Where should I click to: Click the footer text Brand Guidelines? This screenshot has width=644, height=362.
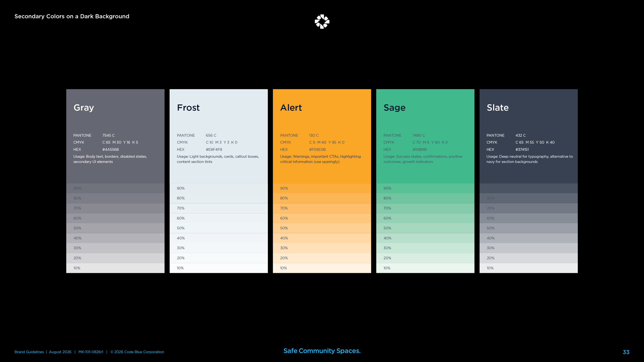[x=29, y=352]
